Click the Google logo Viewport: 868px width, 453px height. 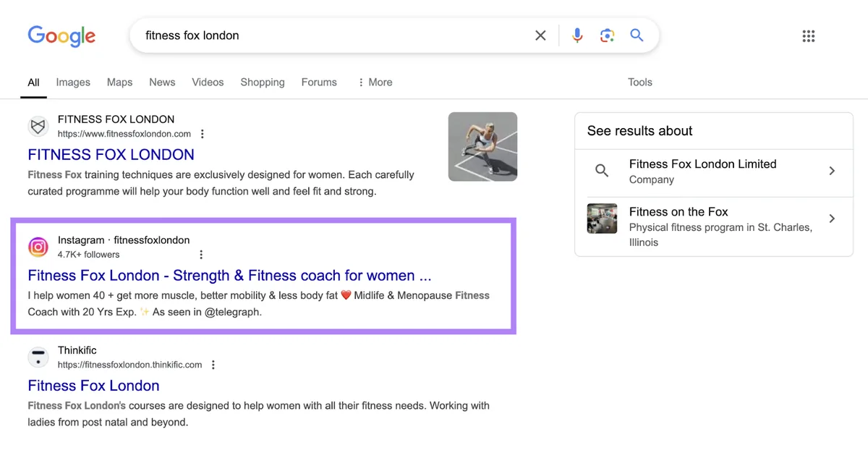(x=61, y=36)
